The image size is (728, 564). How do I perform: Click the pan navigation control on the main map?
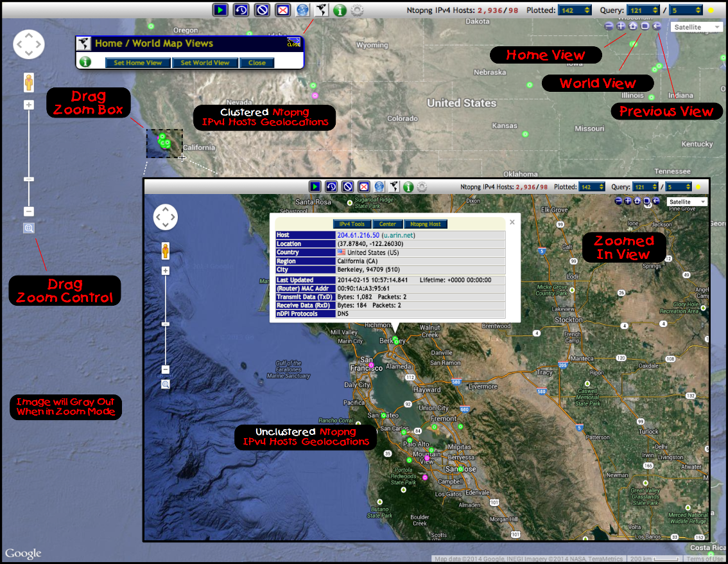29,44
